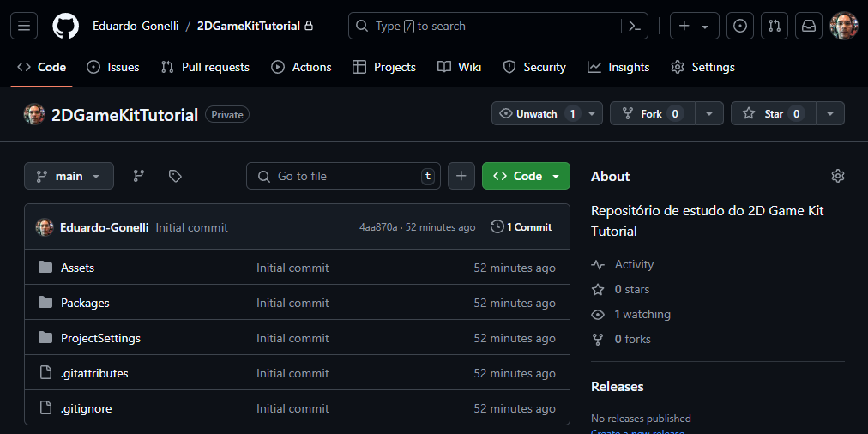868x434 pixels.
Task: View tags via the tag icon
Action: [x=175, y=176]
